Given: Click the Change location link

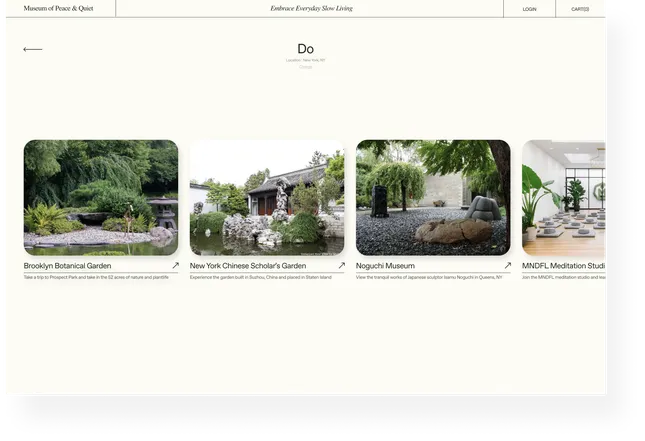Looking at the screenshot, I should point(305,67).
